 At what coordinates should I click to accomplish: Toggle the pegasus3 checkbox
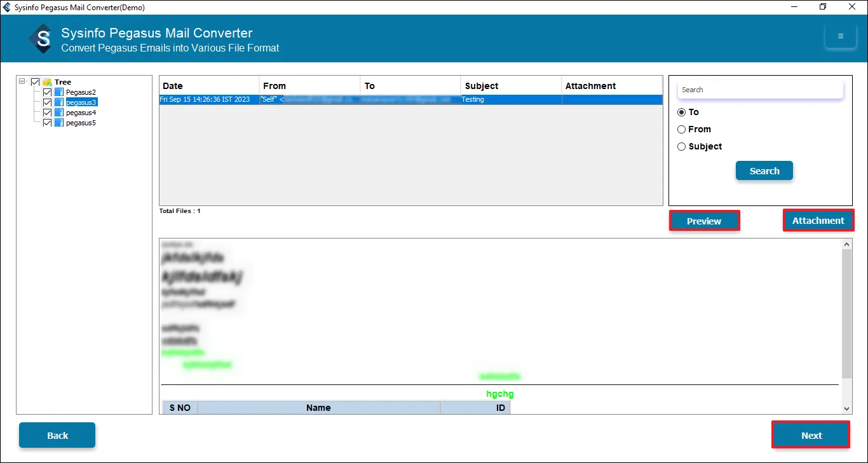[x=47, y=102]
